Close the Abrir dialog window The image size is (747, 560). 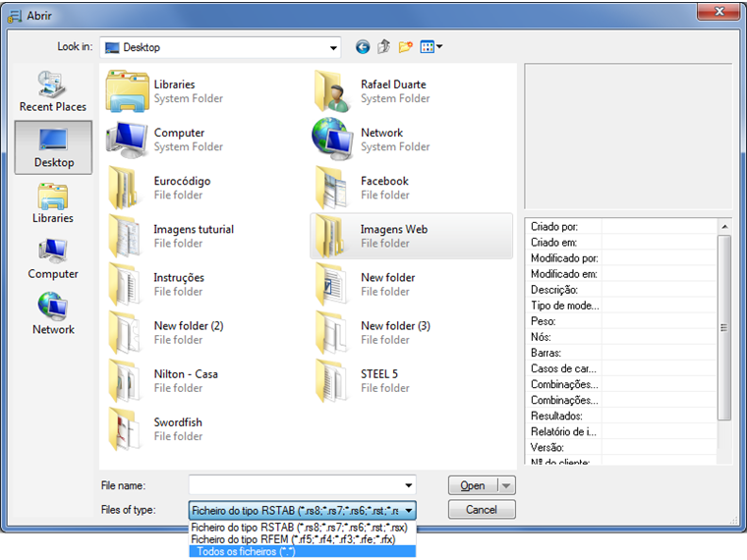719,12
